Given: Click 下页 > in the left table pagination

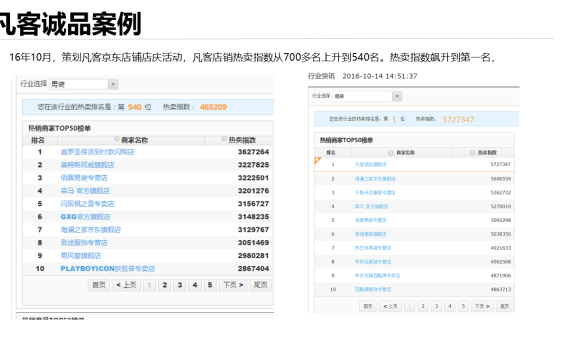Looking at the screenshot, I should (x=233, y=285).
